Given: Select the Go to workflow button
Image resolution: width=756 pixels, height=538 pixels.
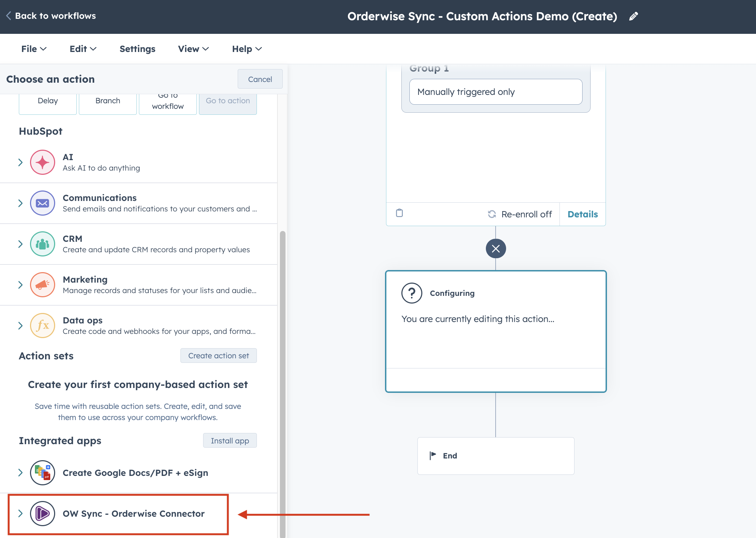Looking at the screenshot, I should click(168, 104).
